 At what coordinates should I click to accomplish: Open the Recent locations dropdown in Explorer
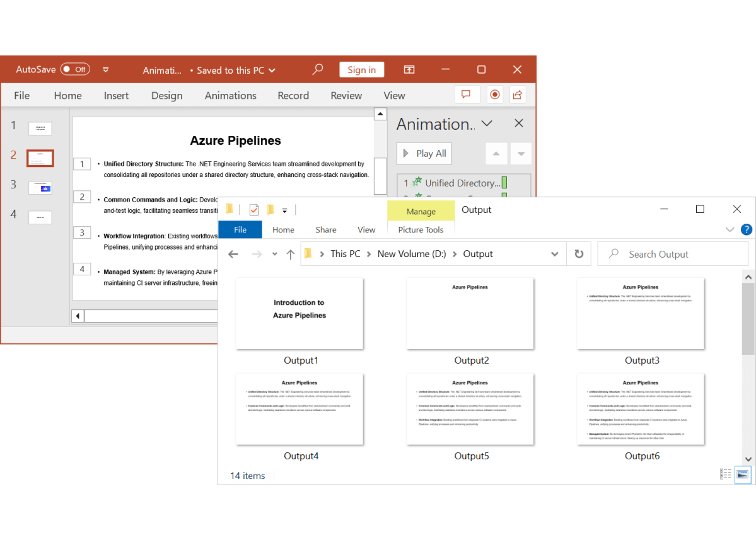click(274, 254)
